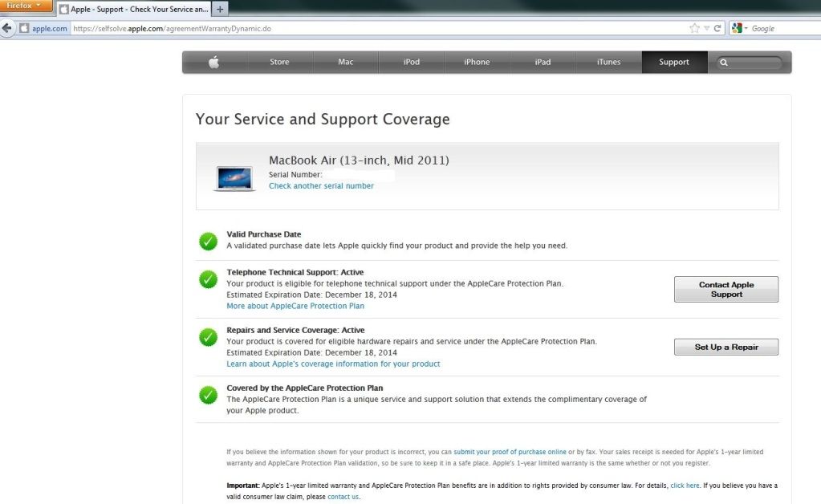The image size is (821, 504).
Task: Open the 'contact us' link
Action: tap(343, 497)
